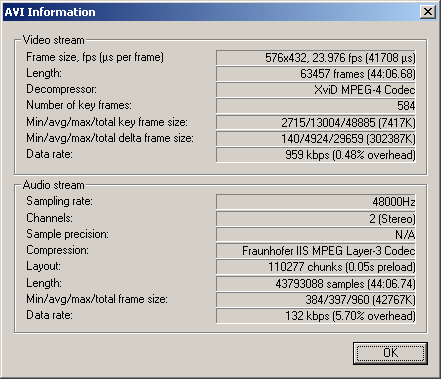Click Fraunhofer IIS MPEG Layer-3 Codec value
This screenshot has width=441, height=379.
[x=316, y=251]
